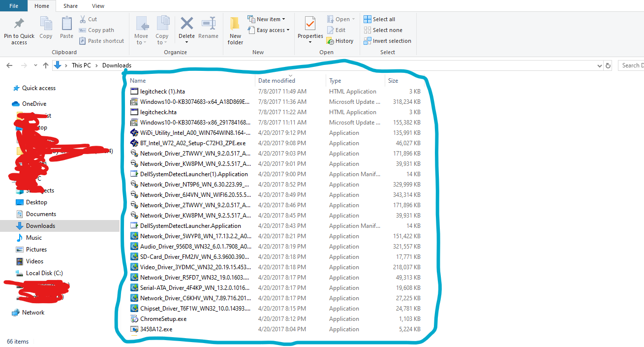Click Paste shortcut

[101, 41]
